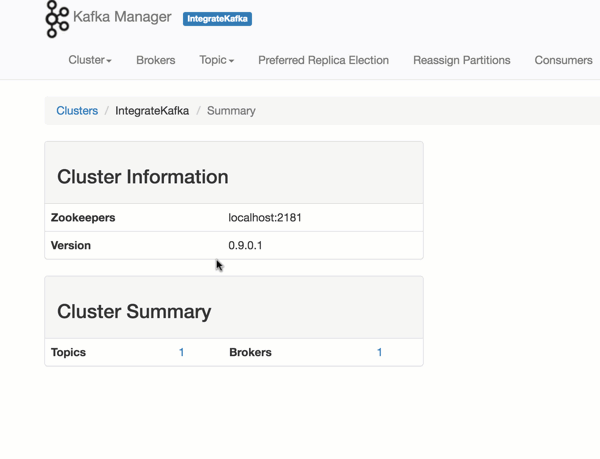Click the Summary breadcrumb item
The height and width of the screenshot is (459, 600).
[231, 111]
